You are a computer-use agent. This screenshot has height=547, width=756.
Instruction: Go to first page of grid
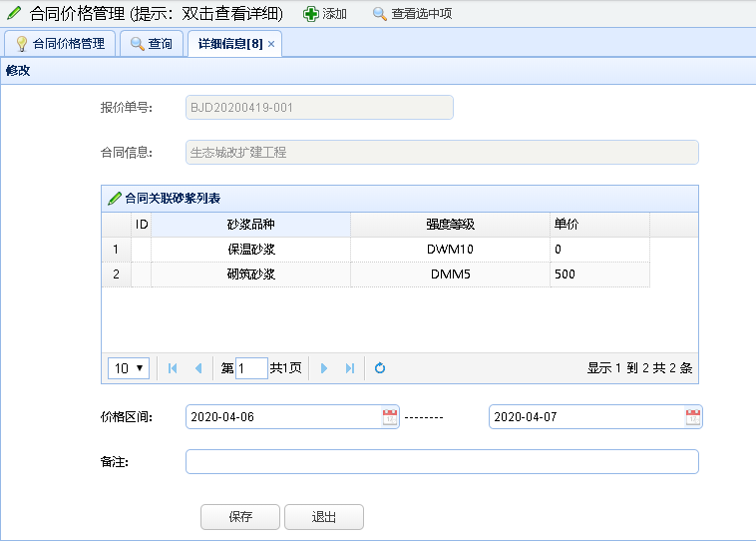coord(173,368)
